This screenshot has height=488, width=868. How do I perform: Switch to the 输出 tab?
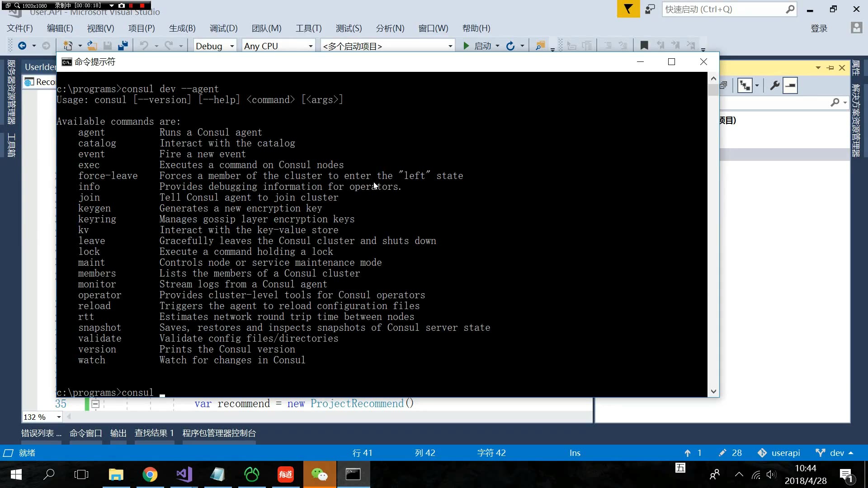pos(118,433)
